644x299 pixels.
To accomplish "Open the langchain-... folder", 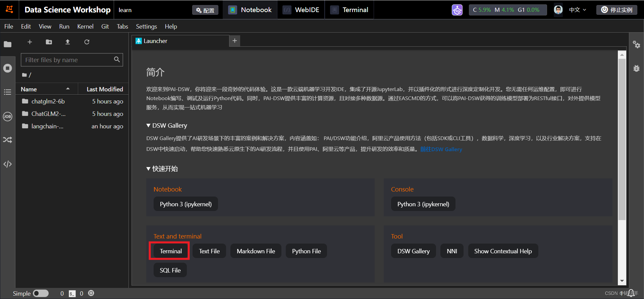I will coord(72,126).
